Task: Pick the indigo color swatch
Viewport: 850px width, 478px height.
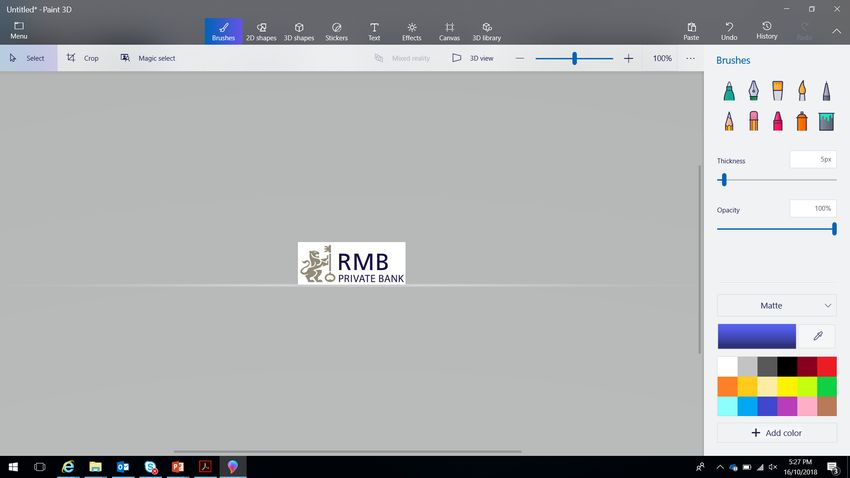Action: 767,406
